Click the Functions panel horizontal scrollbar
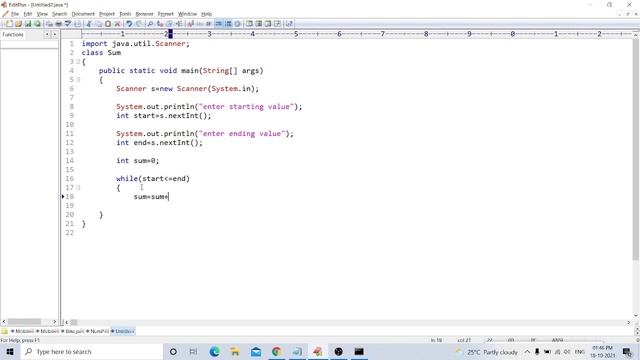Image resolution: width=640 pixels, height=360 pixels. [24, 322]
